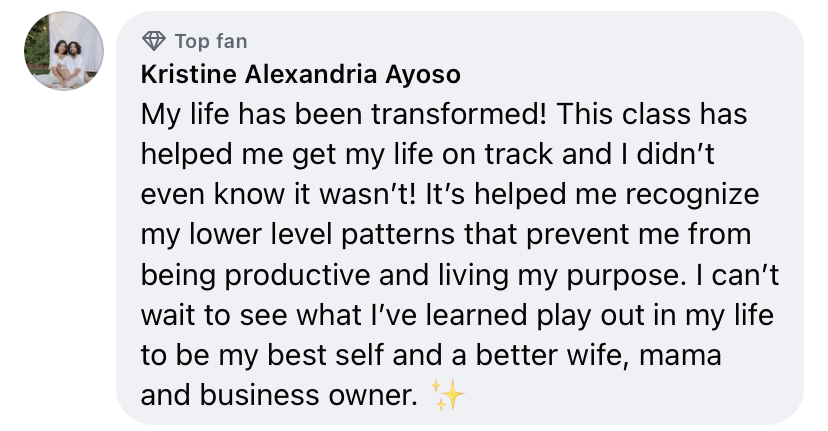This screenshot has height=431, width=828.
Task: Click the words "and business owner."
Action: pos(277,396)
